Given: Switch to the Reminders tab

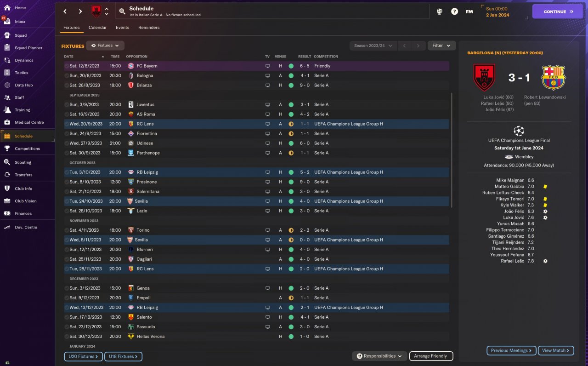Looking at the screenshot, I should (x=149, y=28).
